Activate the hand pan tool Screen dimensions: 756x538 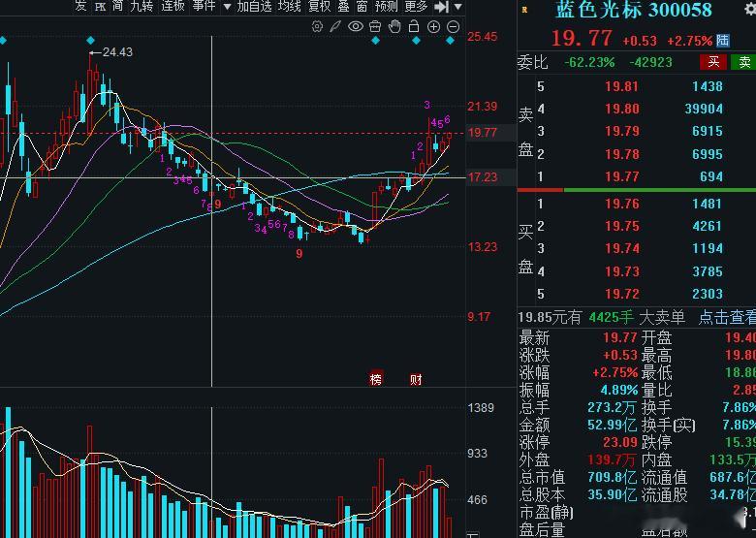point(394,26)
